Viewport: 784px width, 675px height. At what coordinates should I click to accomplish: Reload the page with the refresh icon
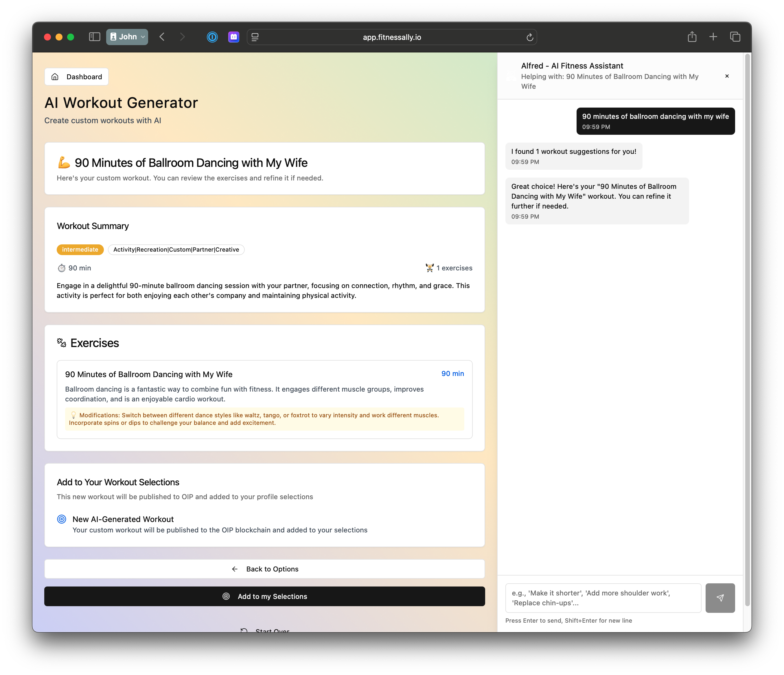pos(529,37)
